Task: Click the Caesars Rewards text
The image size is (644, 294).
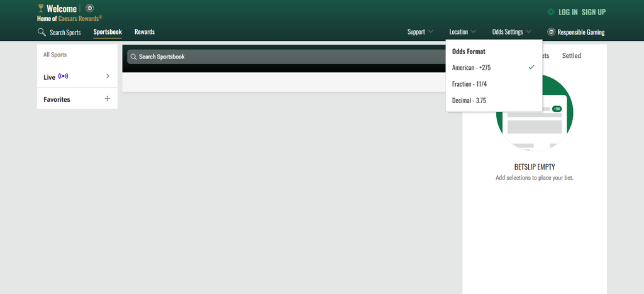Action: pos(79,18)
